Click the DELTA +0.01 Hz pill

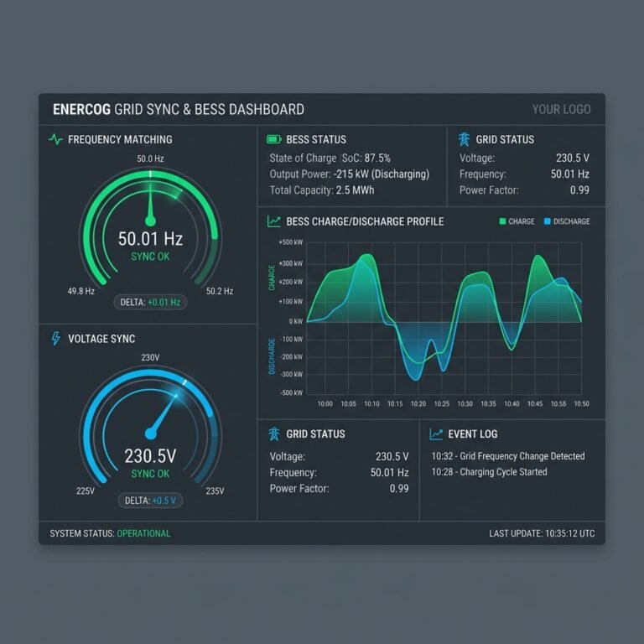[150, 302]
